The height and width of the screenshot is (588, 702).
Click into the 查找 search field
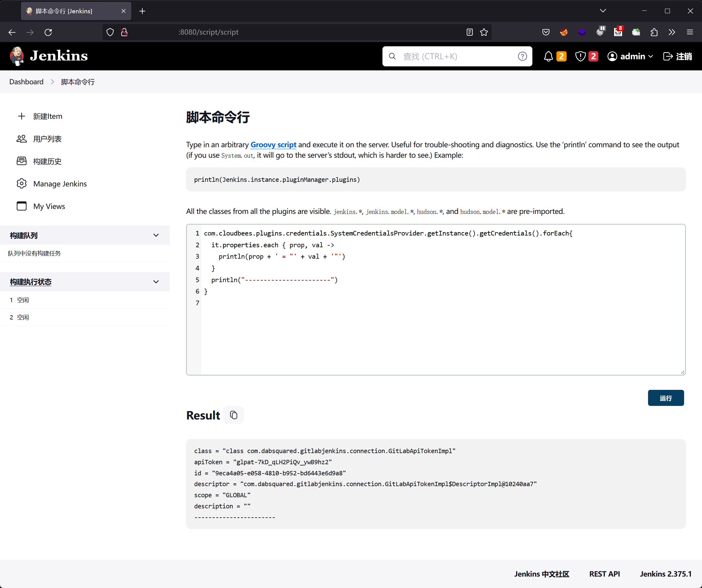[x=455, y=56]
